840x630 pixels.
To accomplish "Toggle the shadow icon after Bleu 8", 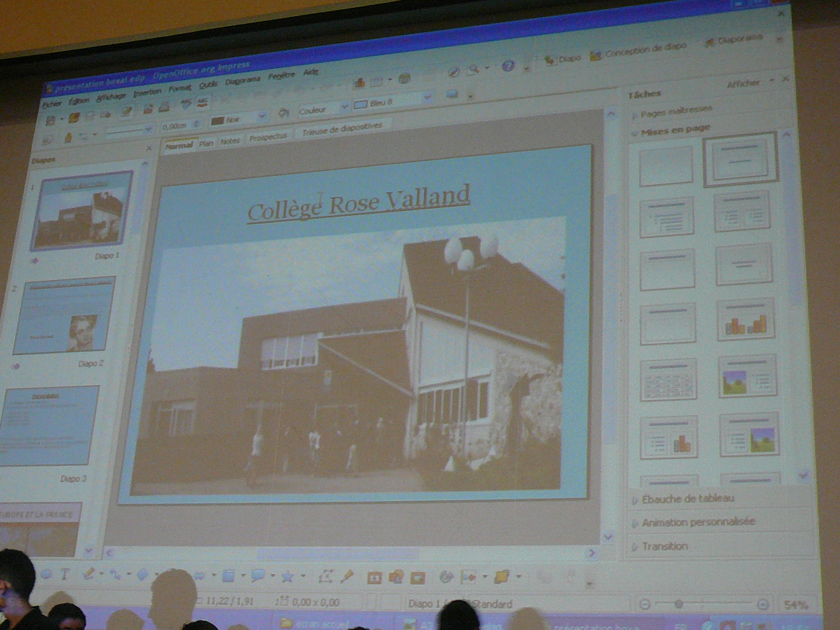I will (x=452, y=94).
